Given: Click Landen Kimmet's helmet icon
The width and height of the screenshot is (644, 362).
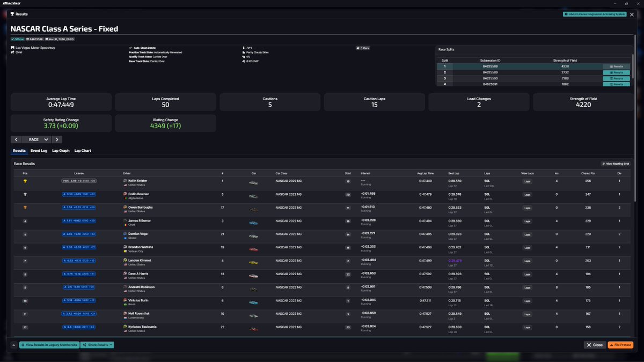Looking at the screenshot, I should point(125,261).
